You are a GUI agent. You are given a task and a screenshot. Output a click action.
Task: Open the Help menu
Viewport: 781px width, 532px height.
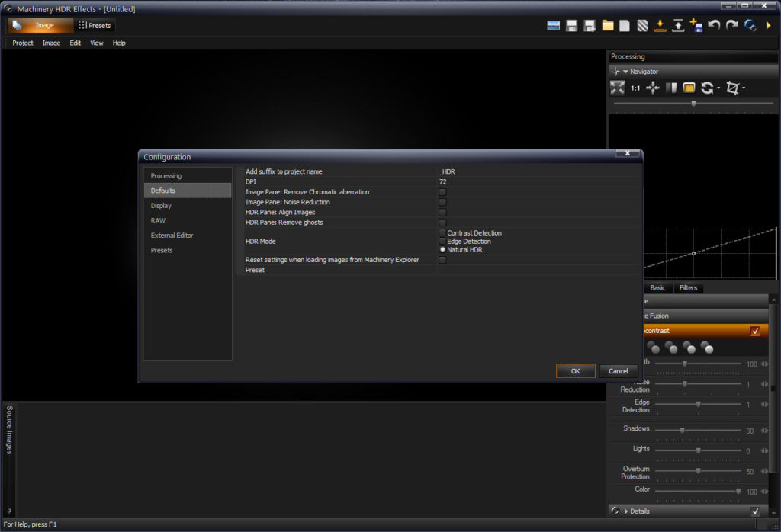tap(119, 43)
